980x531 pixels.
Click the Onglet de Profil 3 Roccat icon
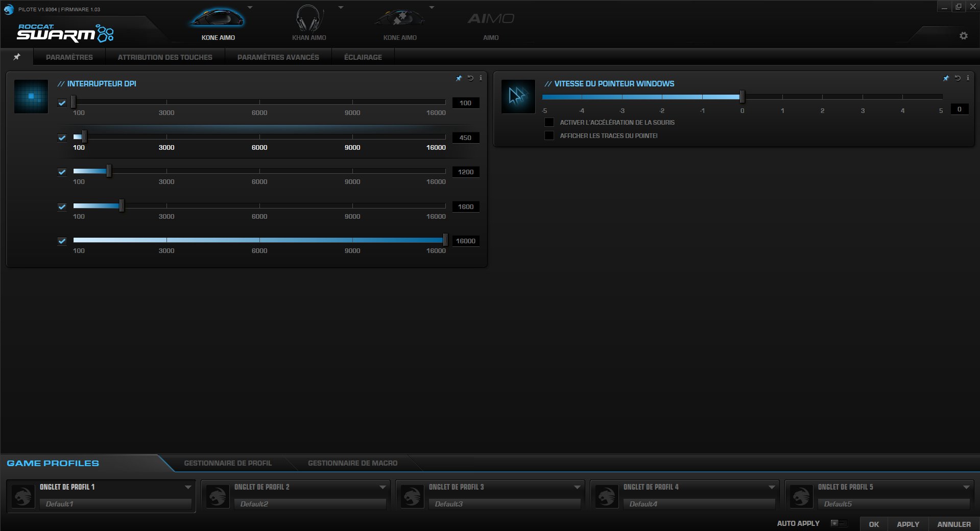pyautogui.click(x=412, y=496)
